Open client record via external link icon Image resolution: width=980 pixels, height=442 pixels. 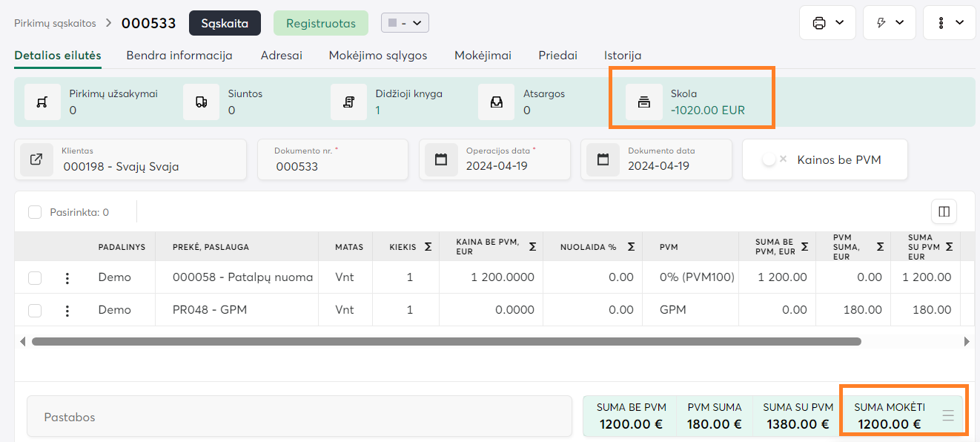pyautogui.click(x=36, y=159)
